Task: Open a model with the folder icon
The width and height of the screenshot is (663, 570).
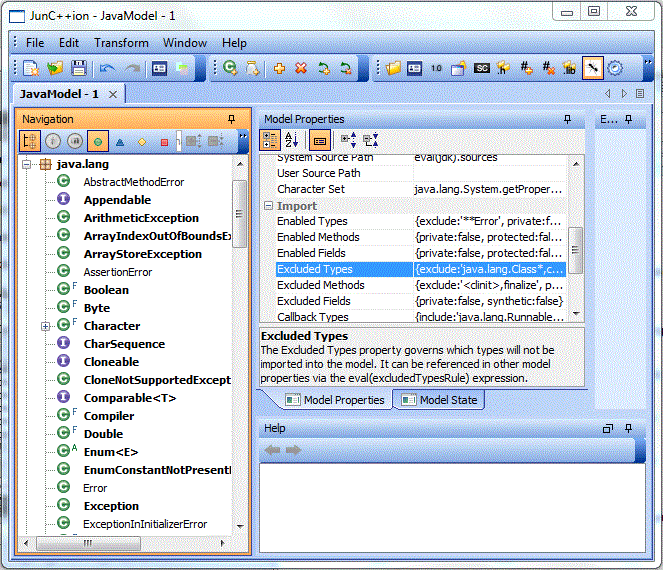Action: [55, 68]
